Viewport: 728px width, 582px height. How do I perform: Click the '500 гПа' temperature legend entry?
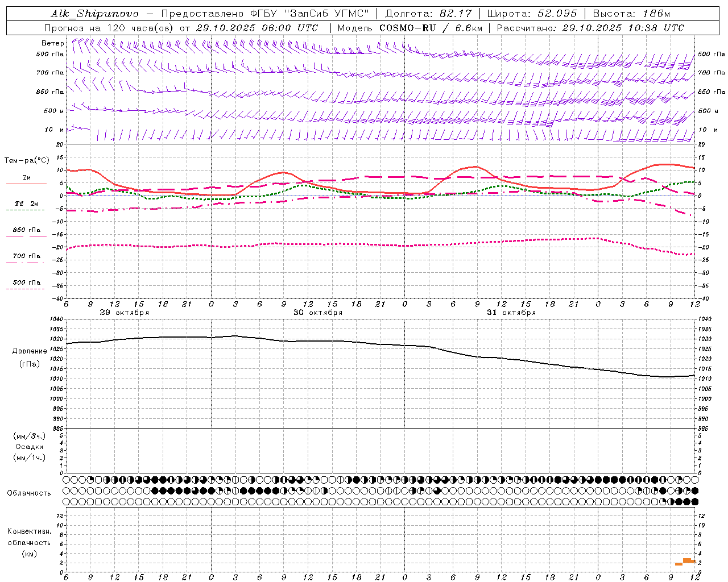pyautogui.click(x=27, y=282)
